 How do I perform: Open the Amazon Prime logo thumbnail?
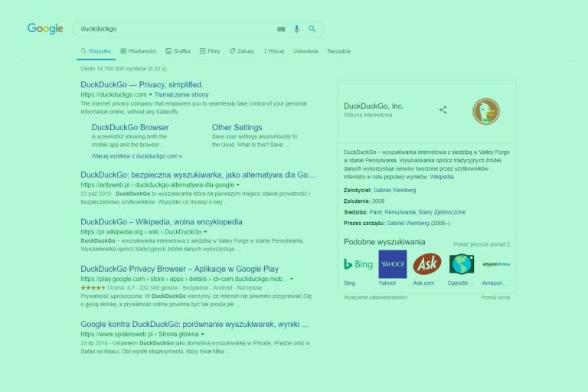[496, 264]
